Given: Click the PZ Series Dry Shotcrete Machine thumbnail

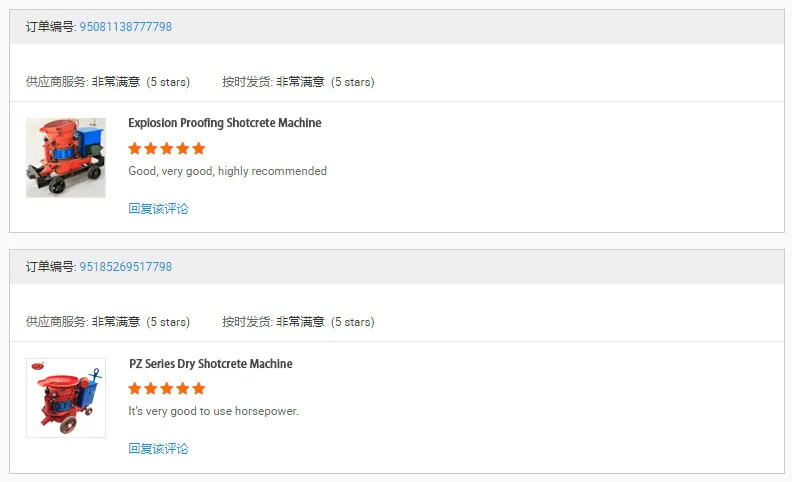Looking at the screenshot, I should (66, 398).
